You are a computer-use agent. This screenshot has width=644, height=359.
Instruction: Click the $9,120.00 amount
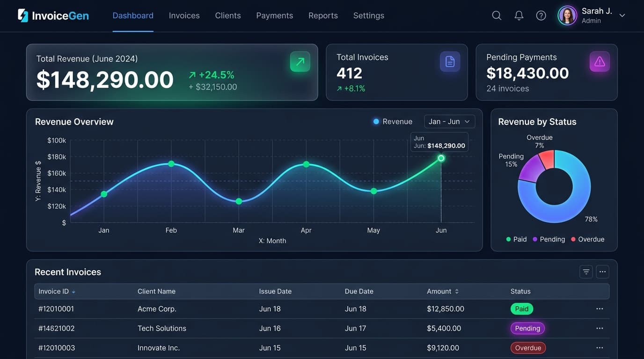443,348
